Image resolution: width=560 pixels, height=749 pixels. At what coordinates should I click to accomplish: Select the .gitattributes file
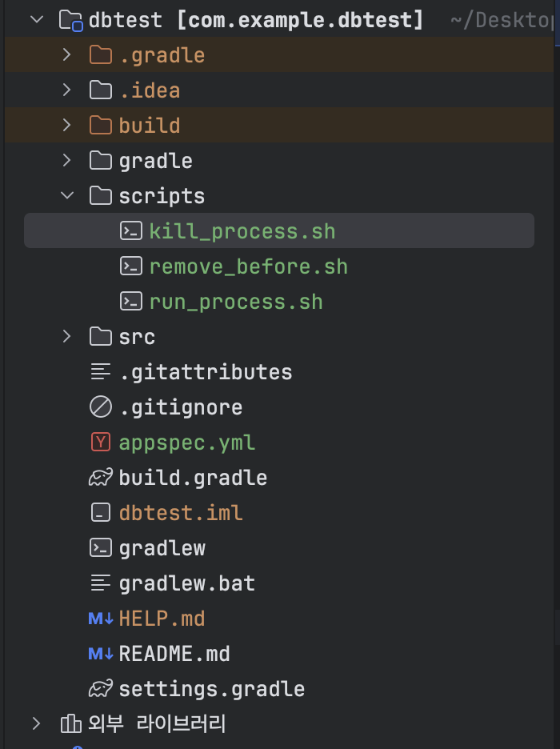205,372
